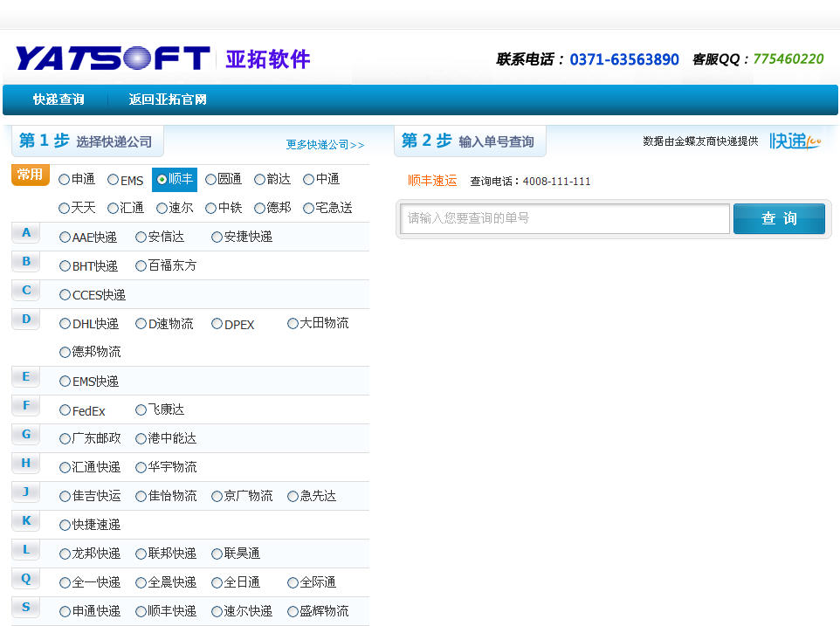840x626 pixels.
Task: Click the letter D index badge
Action: click(26, 320)
